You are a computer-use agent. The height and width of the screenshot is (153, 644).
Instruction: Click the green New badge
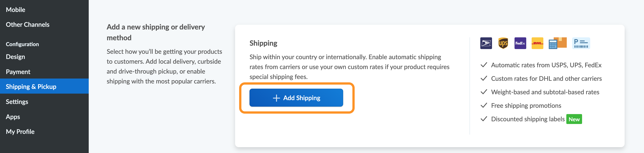click(574, 119)
